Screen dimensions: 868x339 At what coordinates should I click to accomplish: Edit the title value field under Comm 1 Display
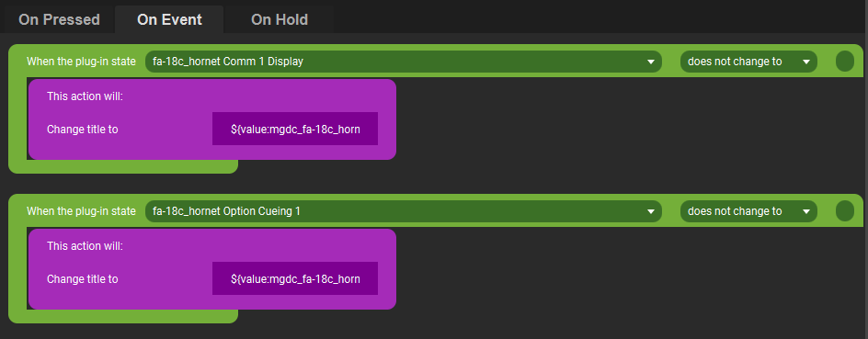(295, 129)
